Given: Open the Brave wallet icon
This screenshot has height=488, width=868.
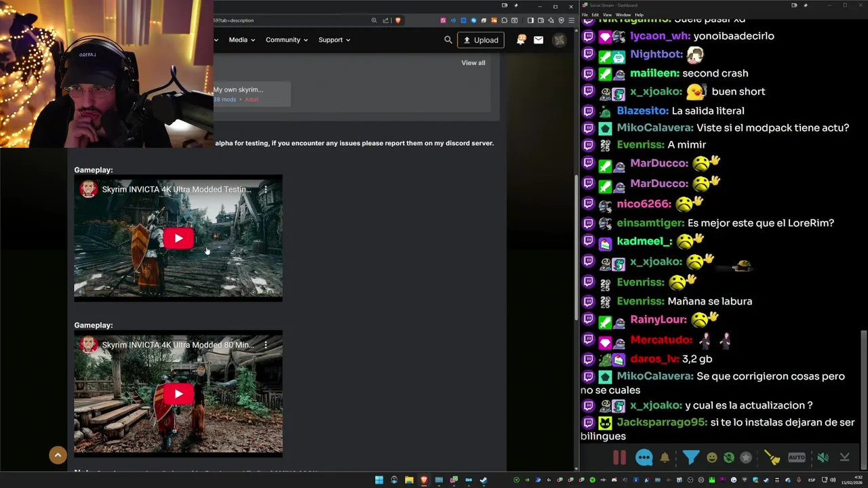Looking at the screenshot, I should [540, 20].
